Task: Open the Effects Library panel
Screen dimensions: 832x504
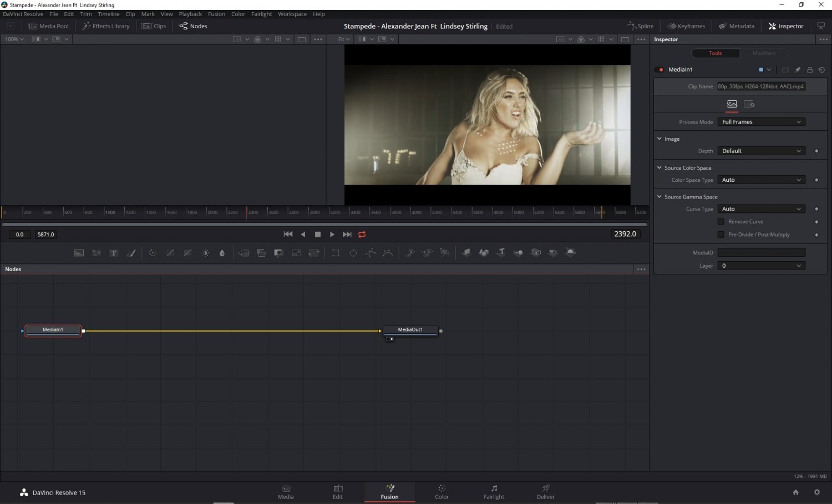Action: (x=106, y=26)
